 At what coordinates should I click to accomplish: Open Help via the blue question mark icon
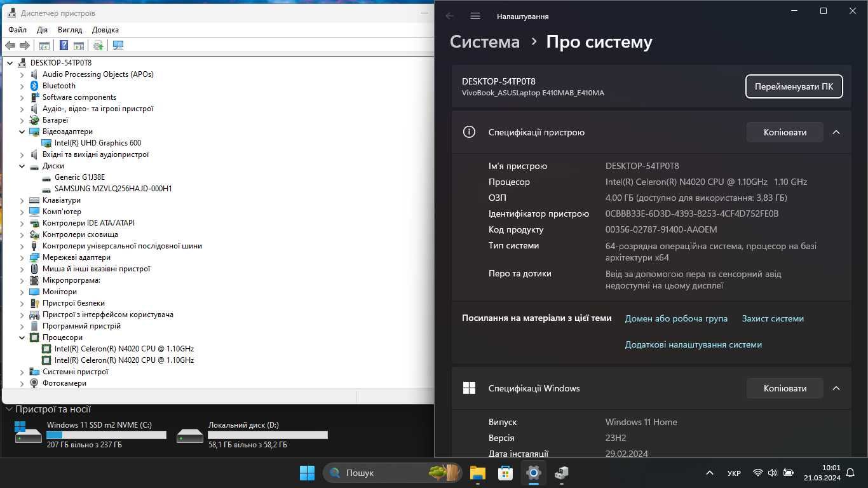pyautogui.click(x=64, y=45)
